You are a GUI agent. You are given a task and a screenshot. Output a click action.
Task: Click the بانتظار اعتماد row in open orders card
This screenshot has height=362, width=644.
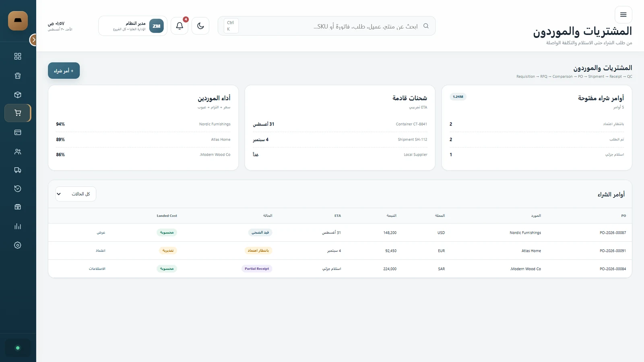pyautogui.click(x=537, y=124)
